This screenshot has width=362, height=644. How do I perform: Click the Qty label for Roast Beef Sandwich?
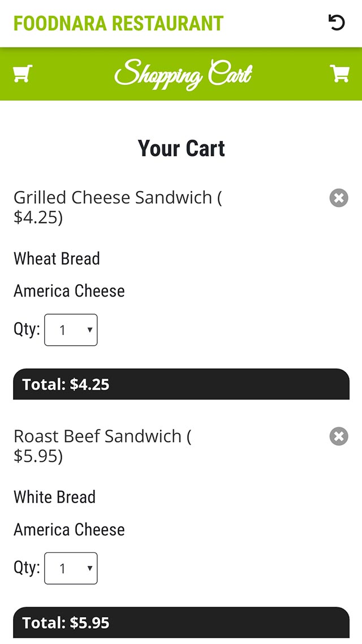click(27, 567)
